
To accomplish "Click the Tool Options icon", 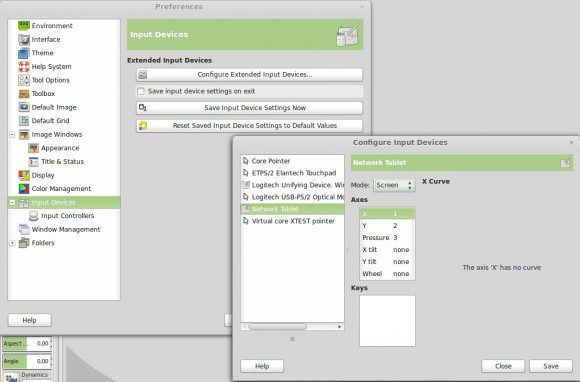I will coord(24,80).
